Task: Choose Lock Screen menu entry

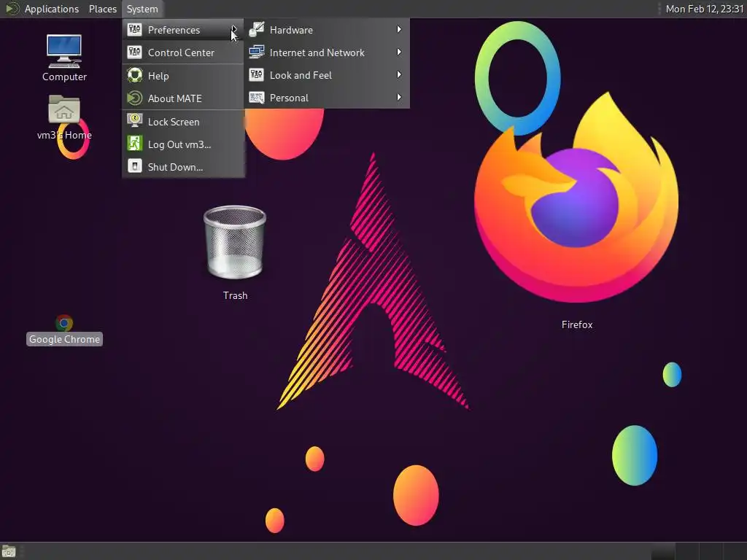Action: (x=183, y=122)
